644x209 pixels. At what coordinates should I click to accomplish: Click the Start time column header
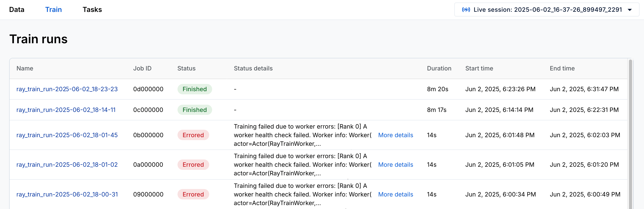pyautogui.click(x=479, y=68)
